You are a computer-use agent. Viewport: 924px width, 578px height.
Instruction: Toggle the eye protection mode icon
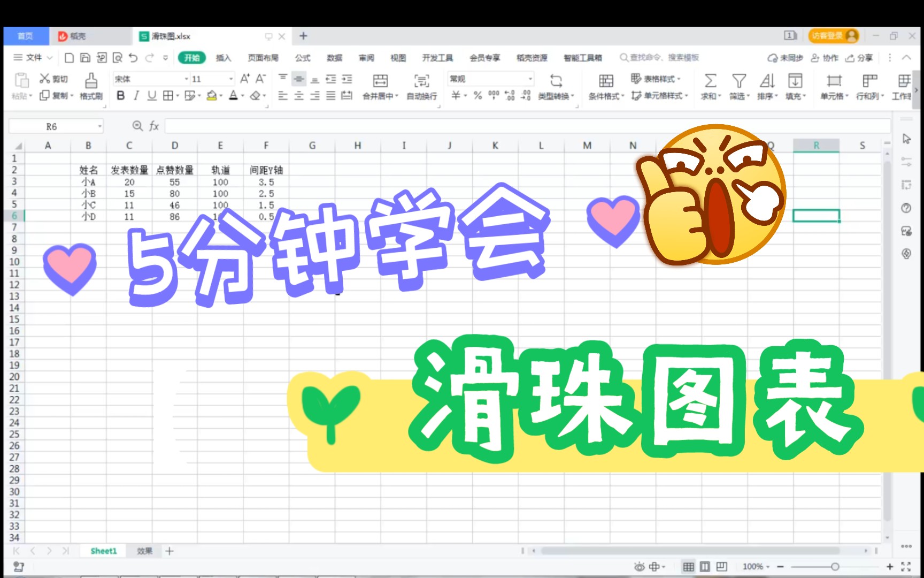[x=640, y=566]
